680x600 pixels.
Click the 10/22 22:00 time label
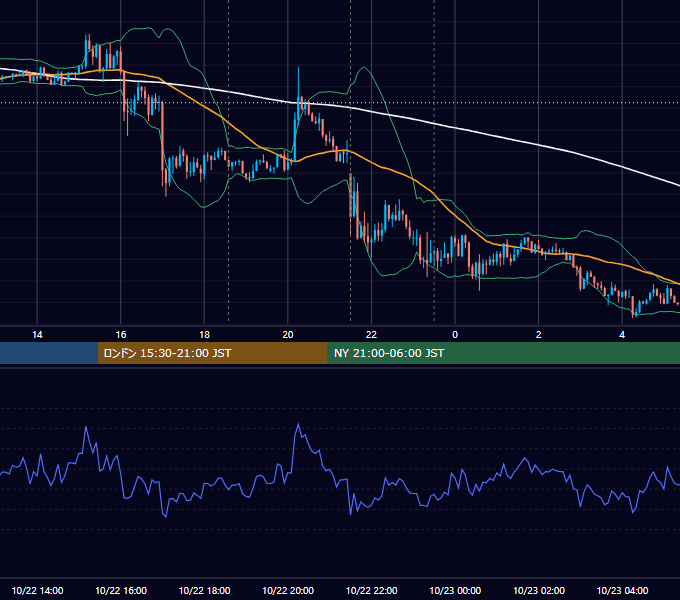click(x=371, y=590)
